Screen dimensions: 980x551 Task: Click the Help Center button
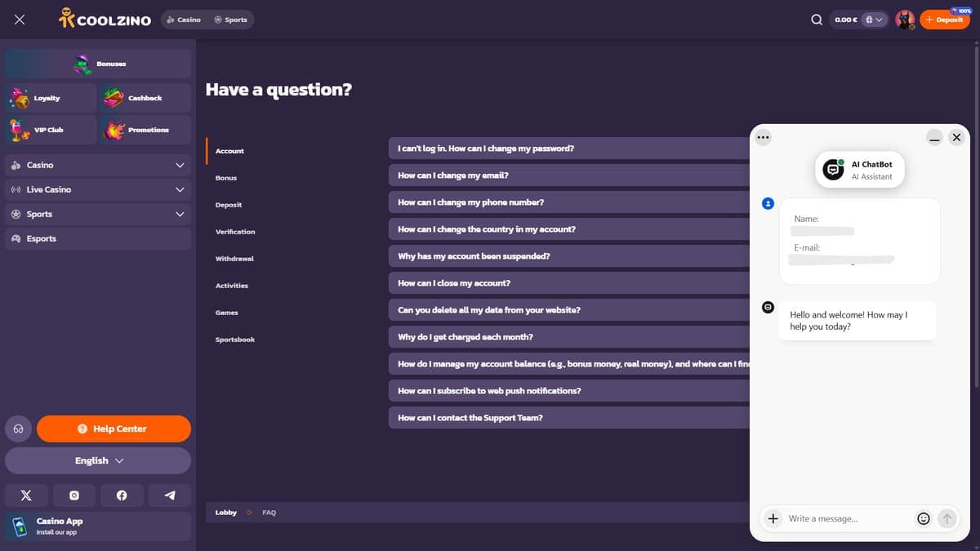click(x=114, y=429)
